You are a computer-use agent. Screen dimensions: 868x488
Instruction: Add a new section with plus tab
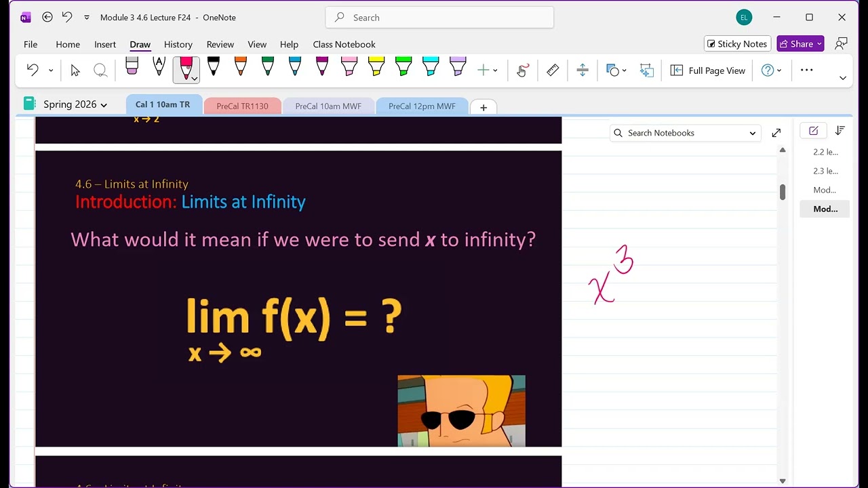pyautogui.click(x=484, y=107)
